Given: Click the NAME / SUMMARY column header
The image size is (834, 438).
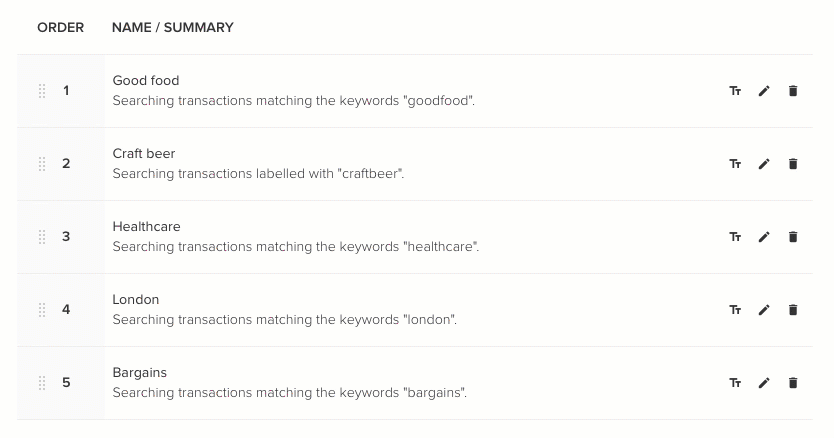Looking at the screenshot, I should (172, 28).
